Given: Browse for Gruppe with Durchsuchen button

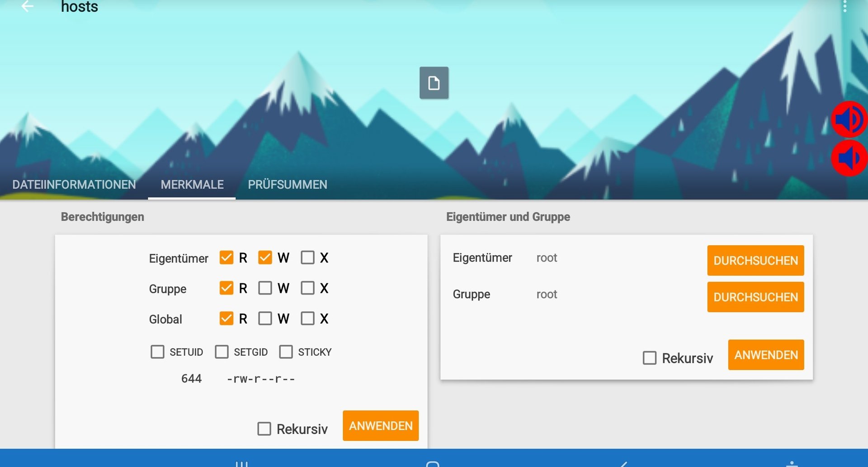Looking at the screenshot, I should click(x=755, y=297).
